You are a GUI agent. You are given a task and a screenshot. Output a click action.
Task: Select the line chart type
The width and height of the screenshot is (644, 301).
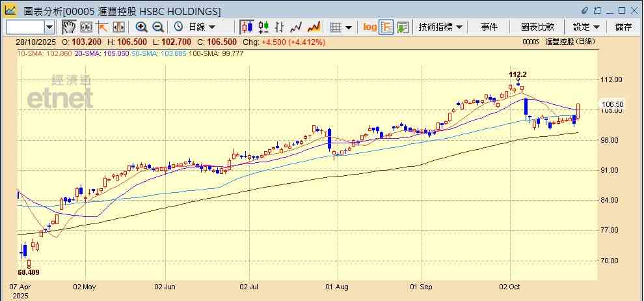coord(297,27)
